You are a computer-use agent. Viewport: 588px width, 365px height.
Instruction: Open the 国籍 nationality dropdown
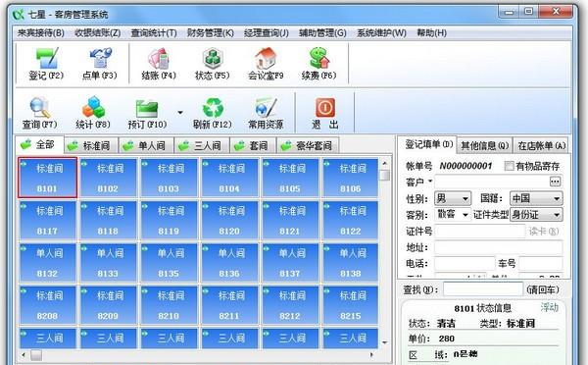[557, 198]
